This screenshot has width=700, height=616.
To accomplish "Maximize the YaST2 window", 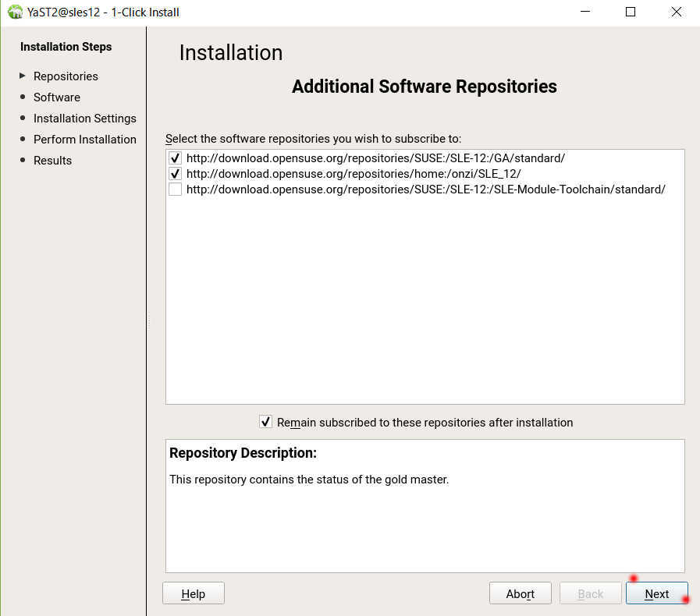I will (x=631, y=12).
